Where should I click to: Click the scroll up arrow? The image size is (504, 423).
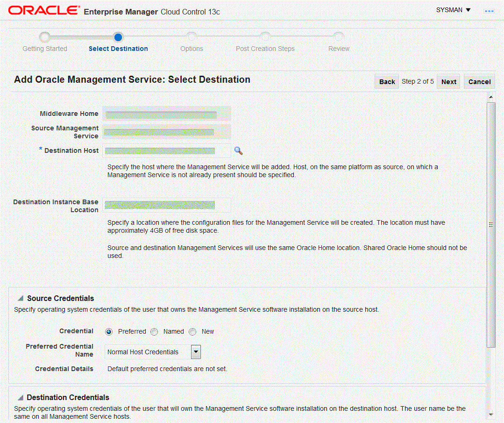click(491, 97)
